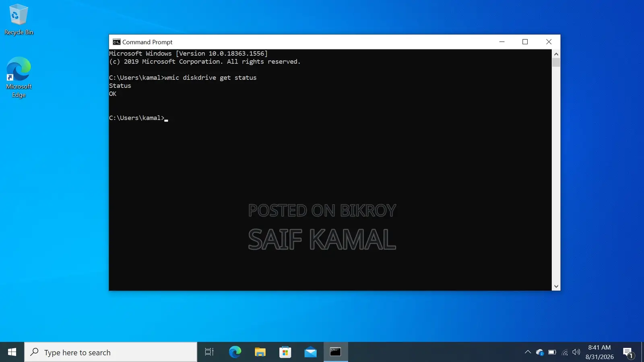Launch Microsoft Edge from the taskbar
Screen dimensions: 644x362
[x=235, y=352]
